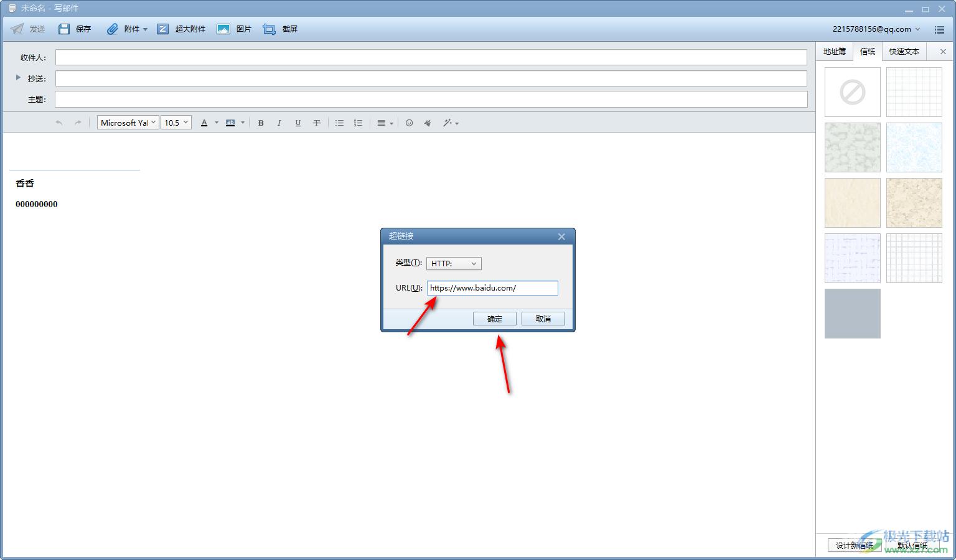Switch to the 快速文本 quick text tab
The height and width of the screenshot is (560, 956).
point(904,51)
